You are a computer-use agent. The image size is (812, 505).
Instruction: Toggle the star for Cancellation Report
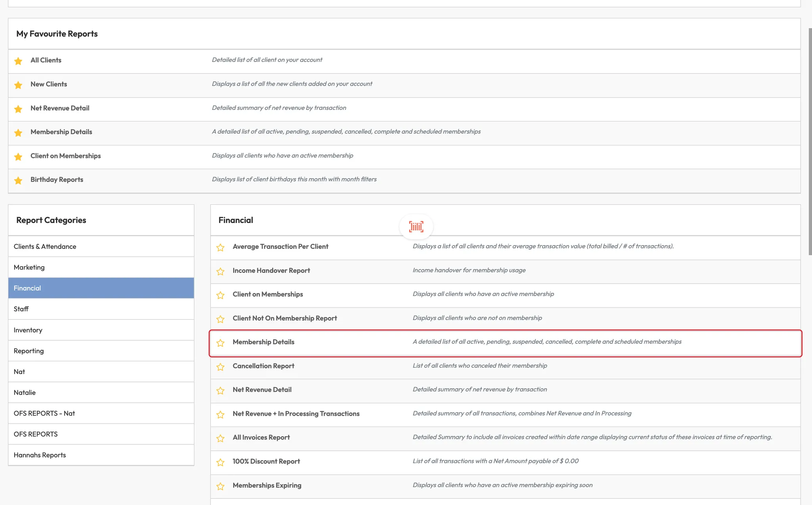[220, 367]
